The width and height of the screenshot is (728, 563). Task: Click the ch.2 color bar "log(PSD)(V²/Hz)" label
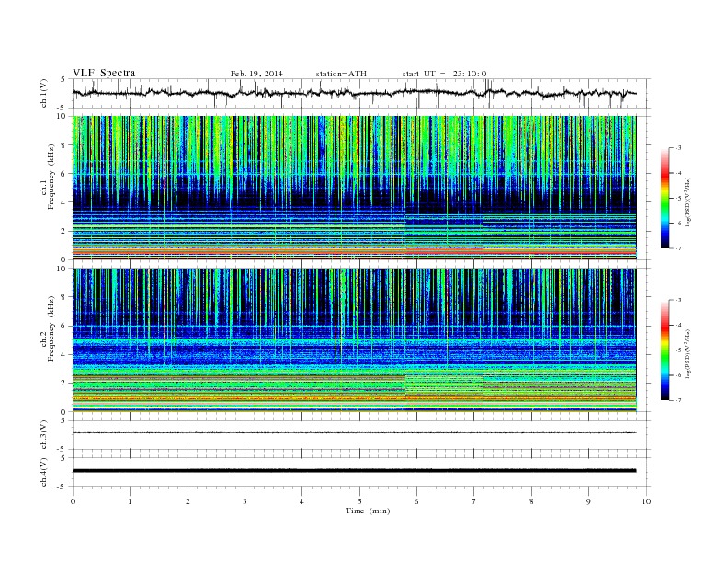click(x=688, y=354)
